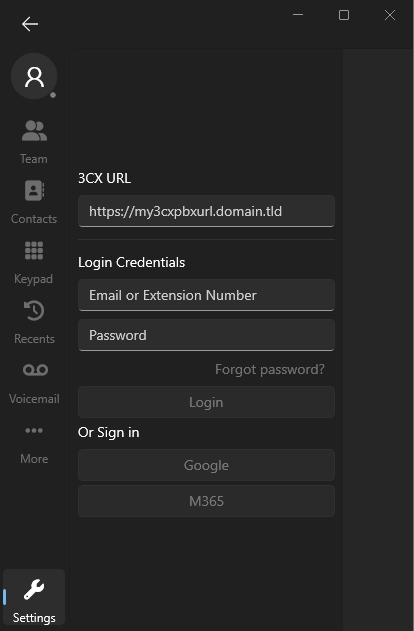The height and width of the screenshot is (631, 414).
Task: Open Voicemail messages
Action: tap(34, 382)
